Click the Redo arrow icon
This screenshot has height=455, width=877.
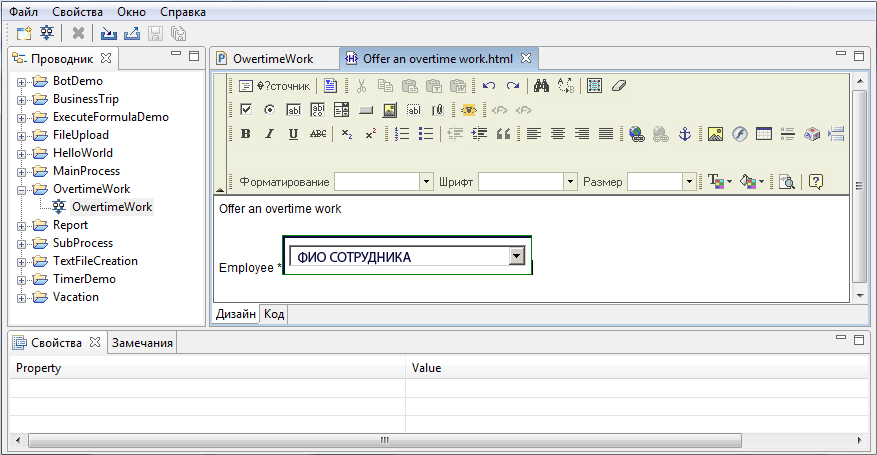point(512,86)
